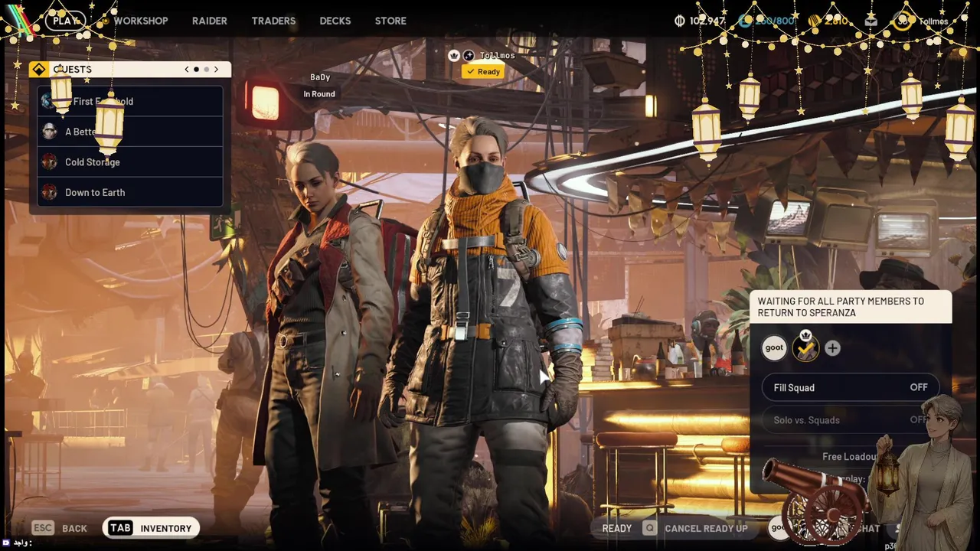
Task: Toggle the Fill Squad option
Action: [x=851, y=388]
